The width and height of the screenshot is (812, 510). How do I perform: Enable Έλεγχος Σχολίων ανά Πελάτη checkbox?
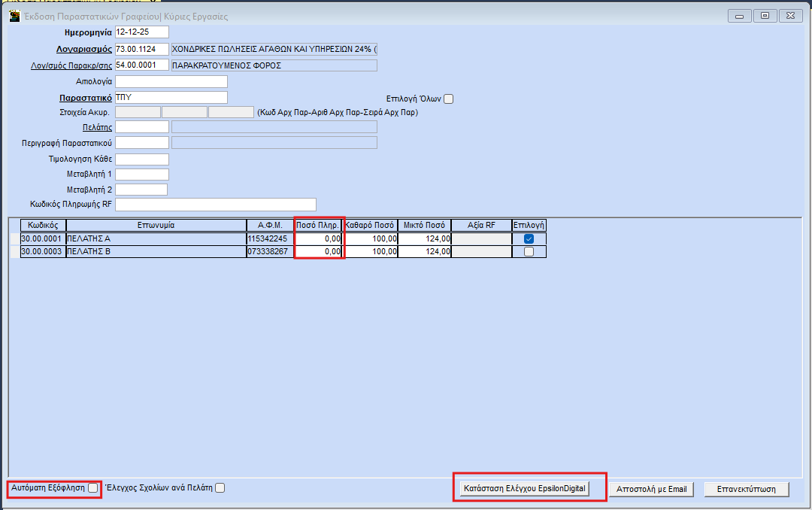click(x=220, y=487)
